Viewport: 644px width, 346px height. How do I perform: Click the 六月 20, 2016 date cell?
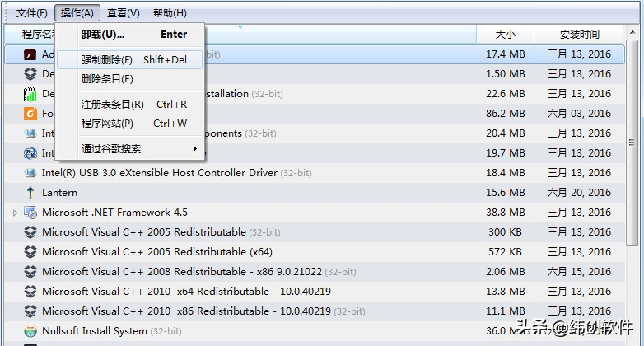pos(579,193)
